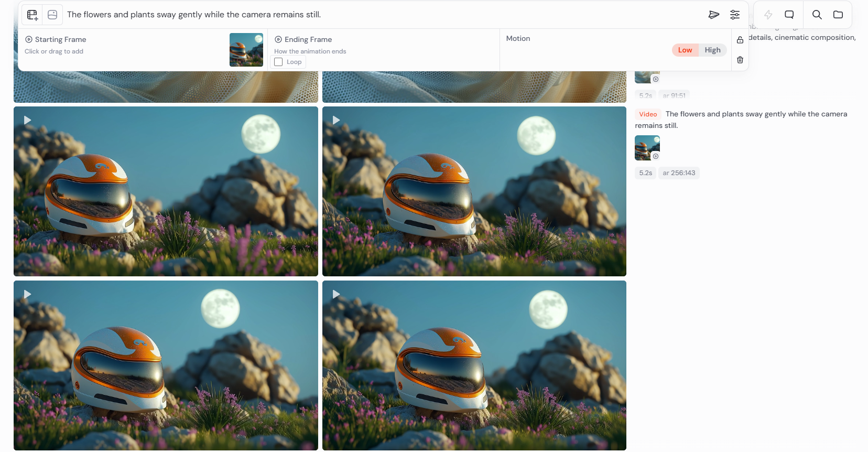Click the image mode icon beside prompt
This screenshot has height=452, width=868.
tap(52, 15)
